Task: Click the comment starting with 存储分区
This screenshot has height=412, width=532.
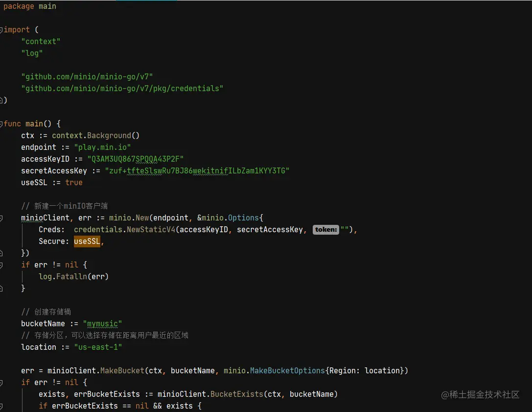Action: pos(105,336)
